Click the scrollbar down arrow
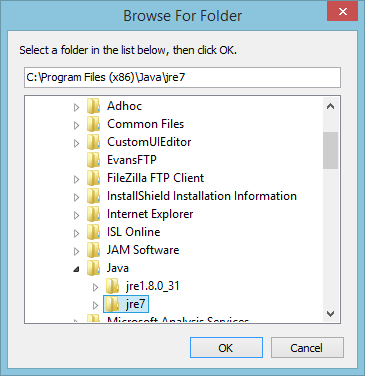 click(x=330, y=314)
